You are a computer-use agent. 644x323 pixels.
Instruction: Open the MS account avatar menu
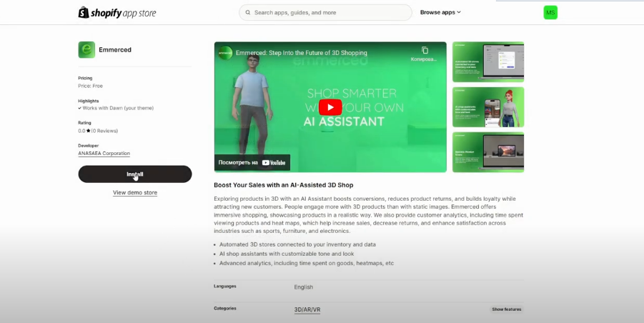click(550, 12)
